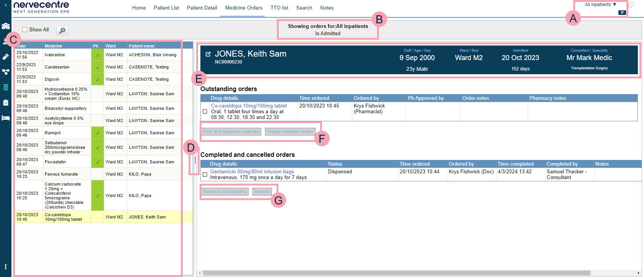This screenshot has height=277, width=644.
Task: Click the hospital building sidebar icon
Action: tap(5, 26)
